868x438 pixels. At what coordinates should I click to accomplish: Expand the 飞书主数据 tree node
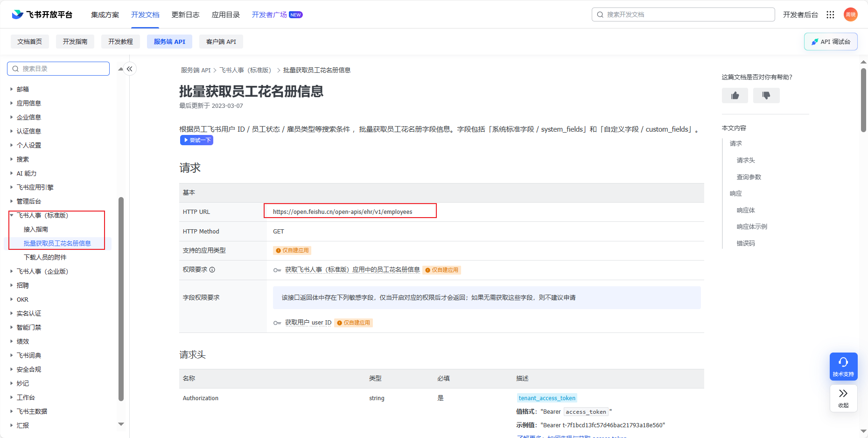(x=12, y=411)
